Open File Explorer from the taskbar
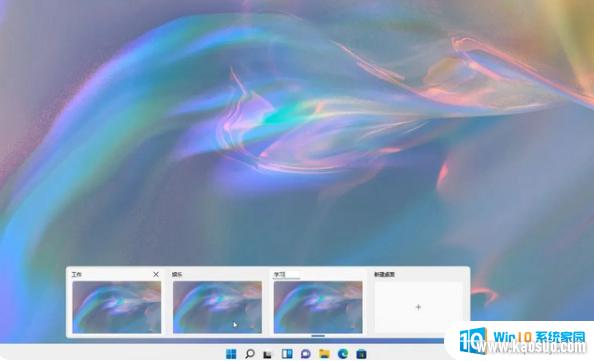 pyautogui.click(x=324, y=354)
